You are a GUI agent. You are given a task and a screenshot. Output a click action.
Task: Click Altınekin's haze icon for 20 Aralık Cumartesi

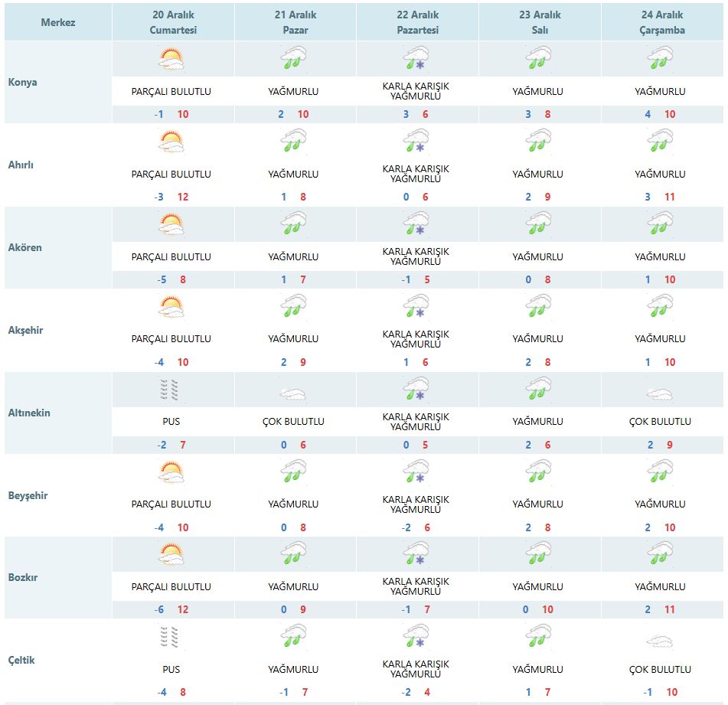[171, 390]
